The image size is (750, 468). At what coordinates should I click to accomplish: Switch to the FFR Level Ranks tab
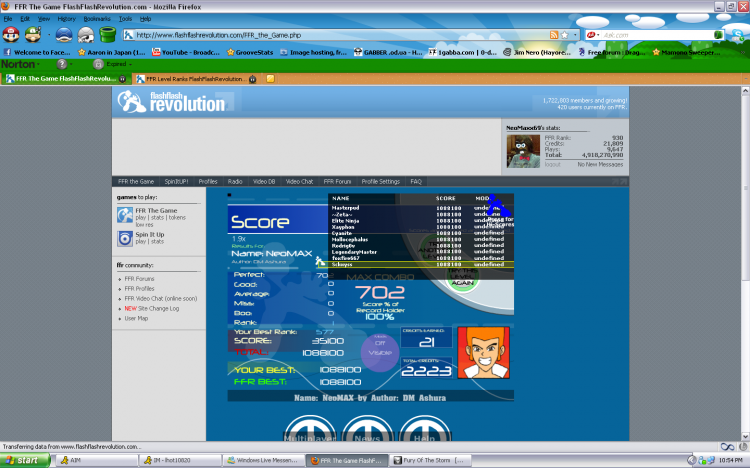[x=196, y=79]
